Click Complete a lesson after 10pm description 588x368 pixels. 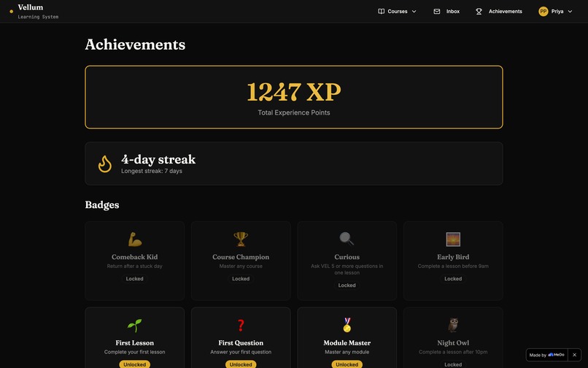tap(453, 352)
